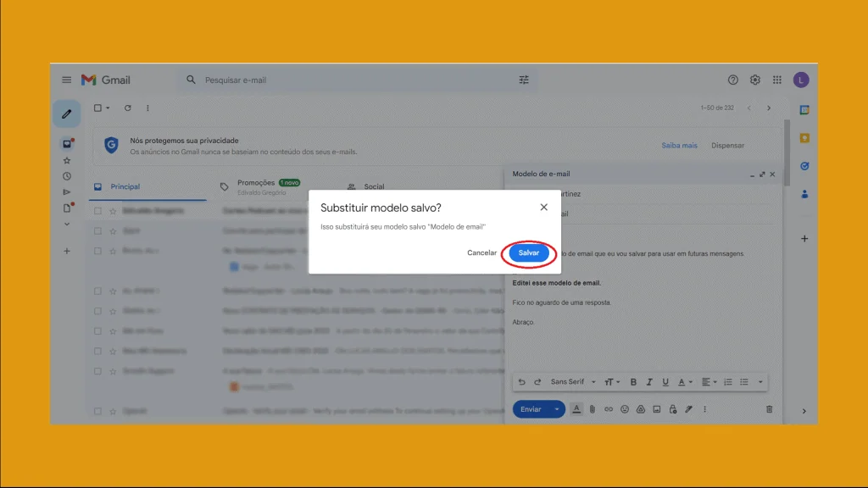Insert an emoji in the email

[x=625, y=408]
